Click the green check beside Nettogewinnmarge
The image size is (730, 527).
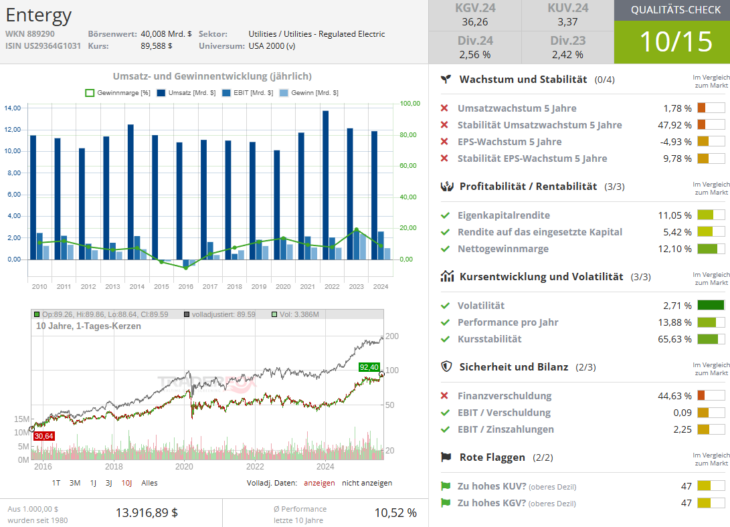click(x=445, y=249)
